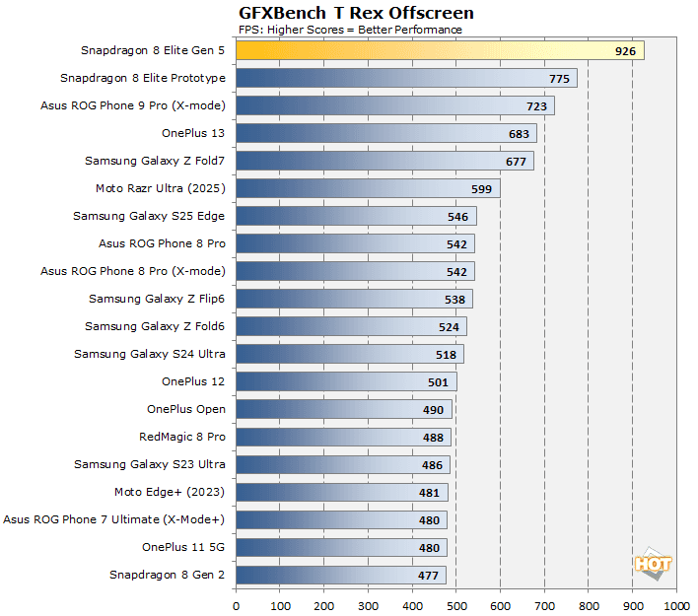
Task: Click the OnePlus Open bar
Action: tap(344, 409)
